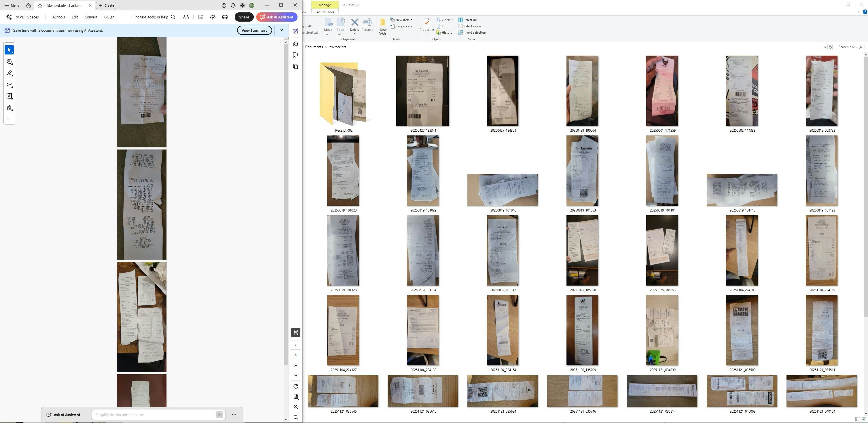Click Select all in the Explorer ribbon
Image resolution: width=868 pixels, height=423 pixels.
(467, 20)
